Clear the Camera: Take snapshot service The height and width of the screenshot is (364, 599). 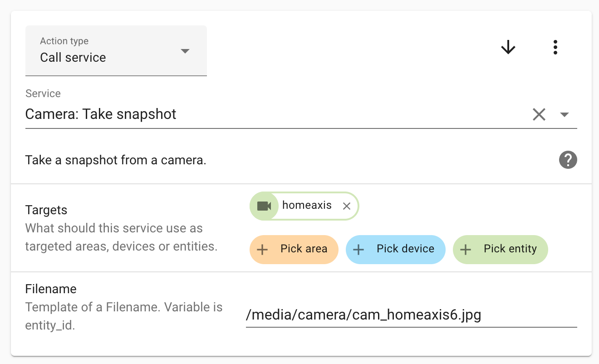click(x=539, y=114)
